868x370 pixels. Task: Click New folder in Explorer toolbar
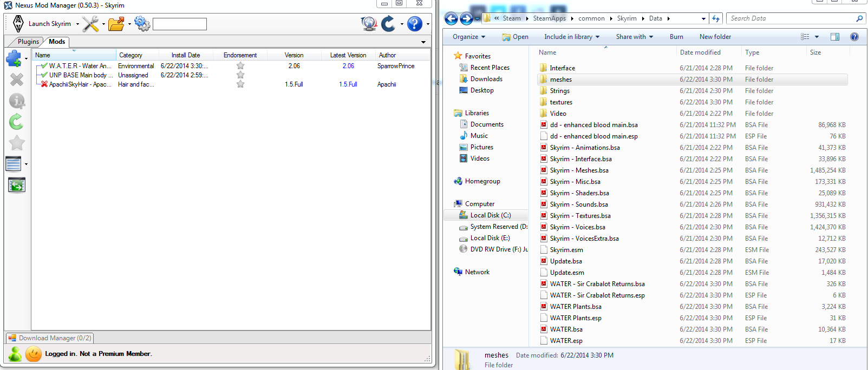click(x=715, y=37)
